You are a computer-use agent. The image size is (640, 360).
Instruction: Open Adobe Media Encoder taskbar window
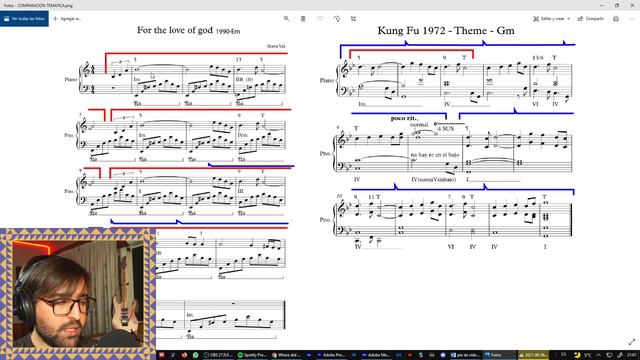point(376,355)
